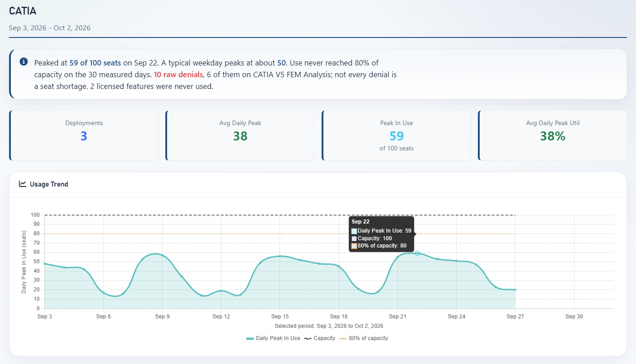Click the Avg Daily Peak Util card label
Viewport: 636px width, 364px height.
[553, 123]
